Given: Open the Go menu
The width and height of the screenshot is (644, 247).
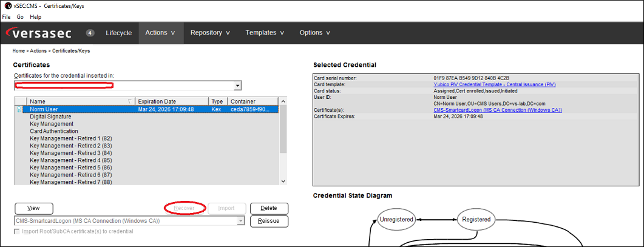Looking at the screenshot, I should (x=20, y=17).
